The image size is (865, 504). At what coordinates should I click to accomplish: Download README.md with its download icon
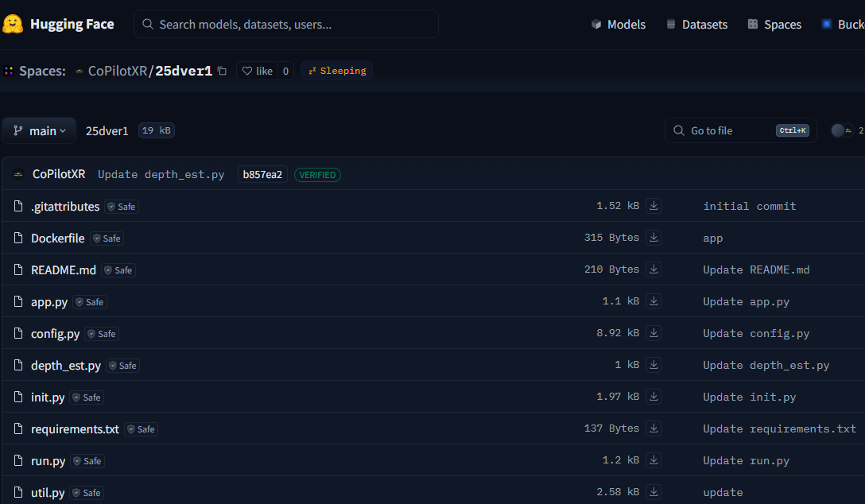(654, 269)
